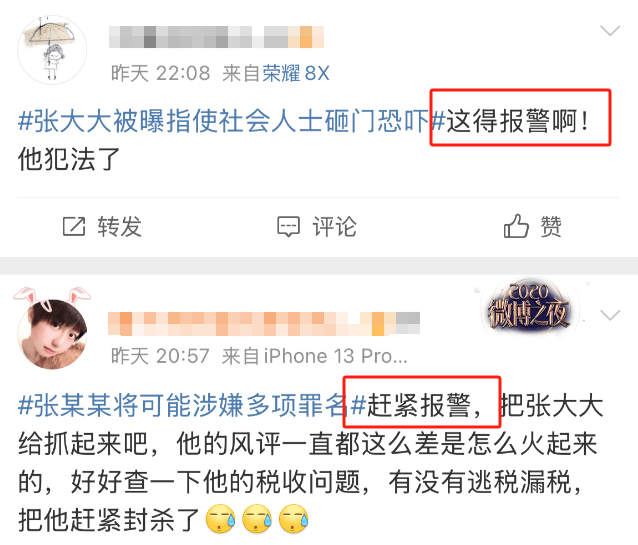Tap the post text 他犯法了

pyautogui.click(x=68, y=159)
